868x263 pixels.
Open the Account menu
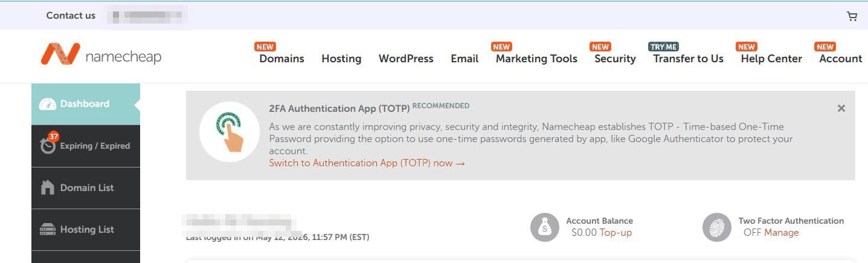tap(840, 59)
